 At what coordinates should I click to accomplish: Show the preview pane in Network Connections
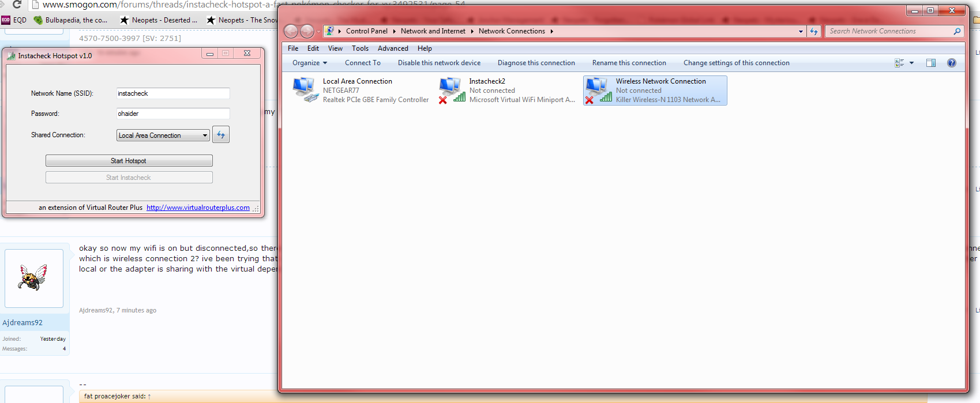point(931,63)
